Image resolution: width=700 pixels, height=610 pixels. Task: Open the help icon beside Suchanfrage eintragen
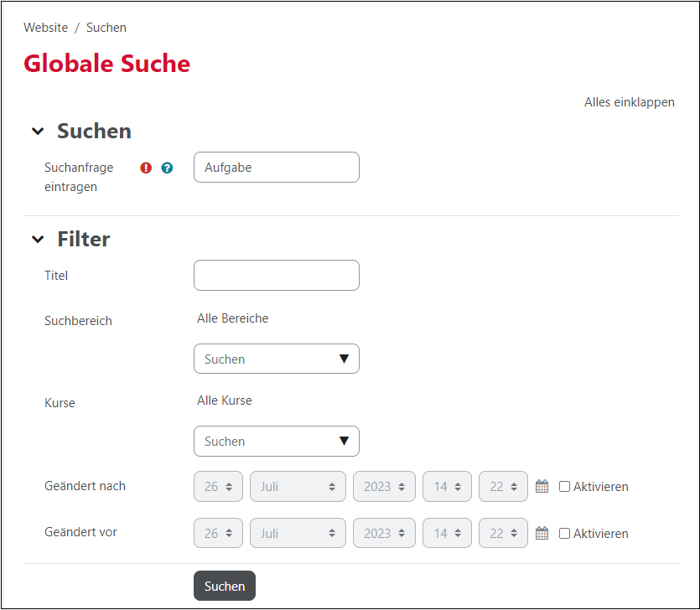(167, 168)
